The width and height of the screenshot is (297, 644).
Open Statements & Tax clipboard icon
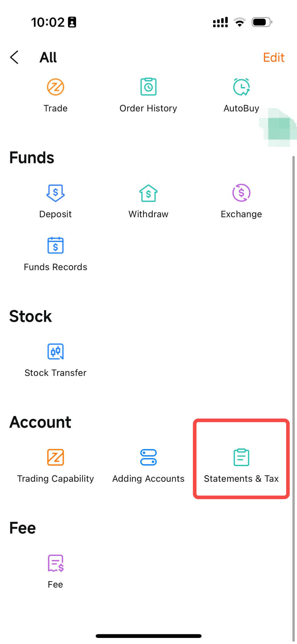pos(241,457)
